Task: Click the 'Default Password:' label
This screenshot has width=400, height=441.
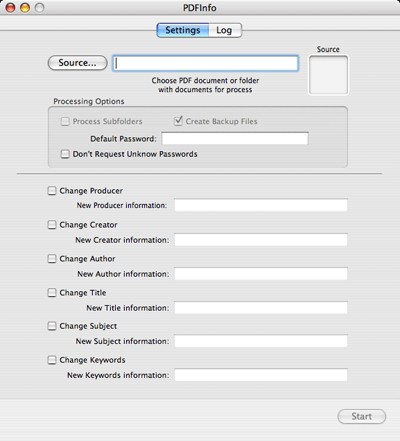Action: click(x=123, y=139)
